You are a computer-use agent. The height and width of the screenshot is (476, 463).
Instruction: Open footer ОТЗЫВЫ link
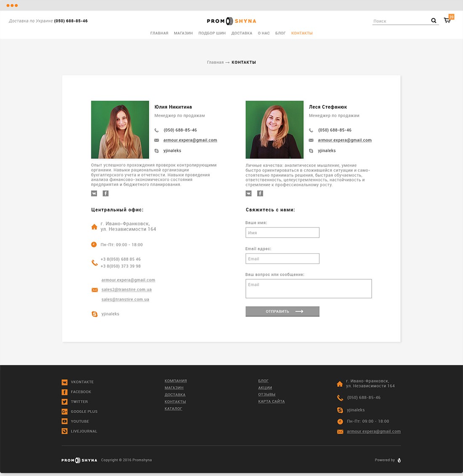(267, 395)
